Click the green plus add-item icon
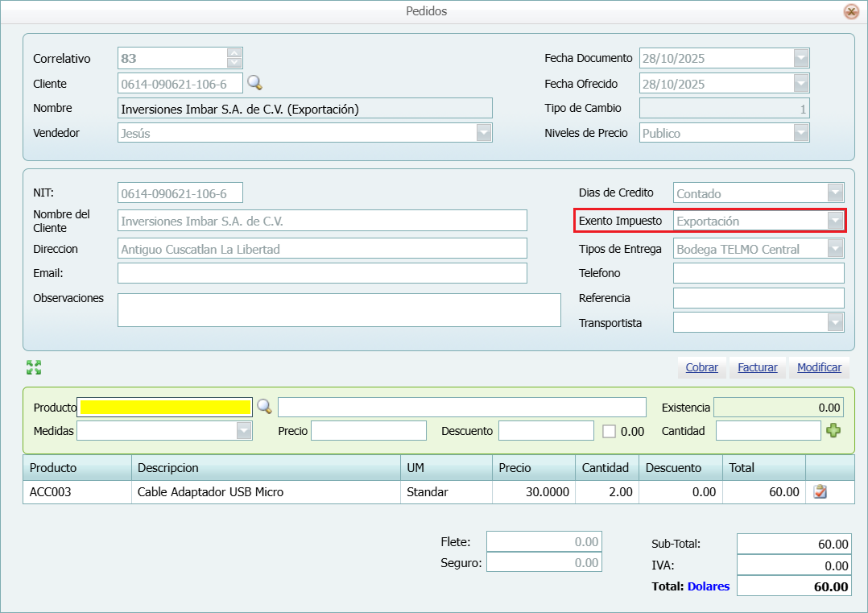The height and width of the screenshot is (613, 868). coord(833,431)
